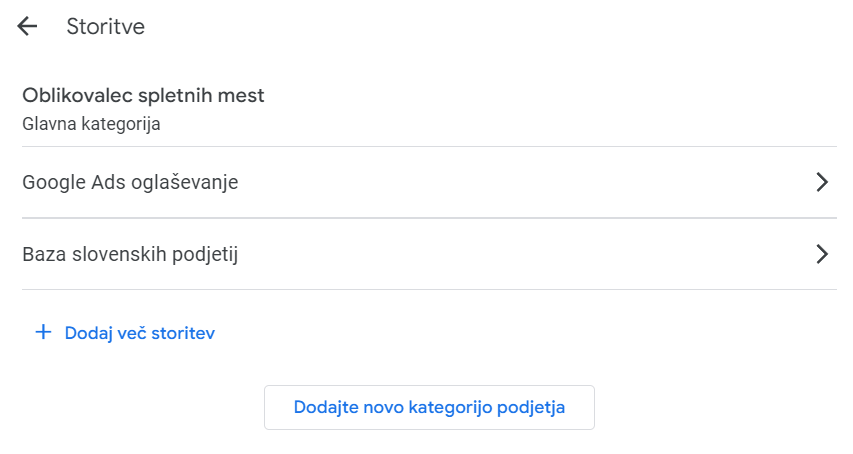853x454 pixels.
Task: Click the Storitve page title
Action: (x=105, y=27)
